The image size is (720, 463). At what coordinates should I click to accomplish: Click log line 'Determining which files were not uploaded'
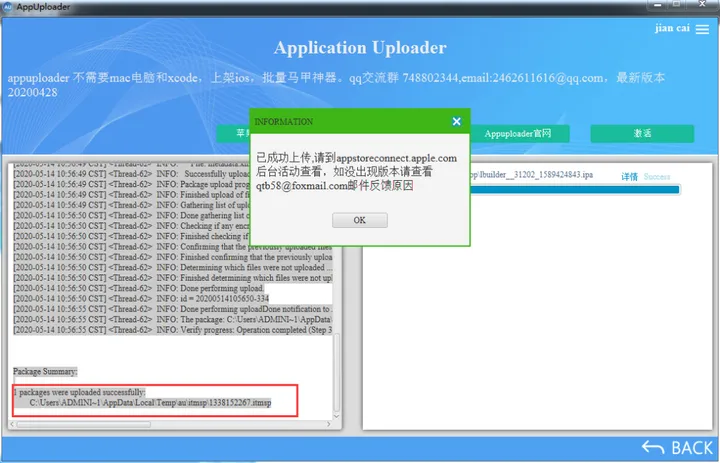coord(173,267)
